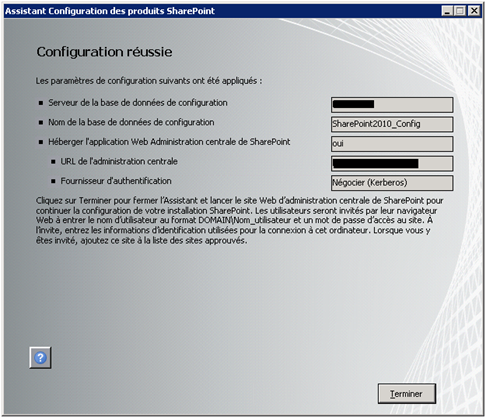
Task: Click the window title bar text
Action: click(110, 11)
